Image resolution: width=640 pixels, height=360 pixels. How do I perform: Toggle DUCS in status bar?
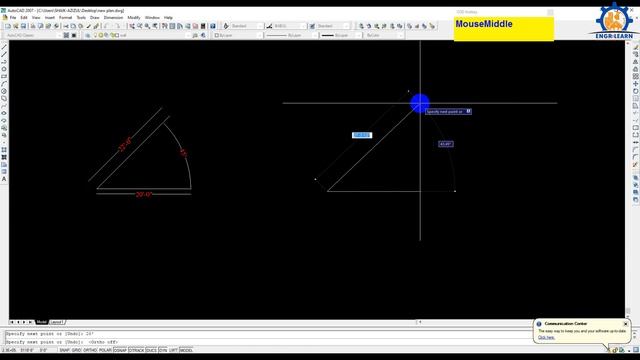coord(151,350)
